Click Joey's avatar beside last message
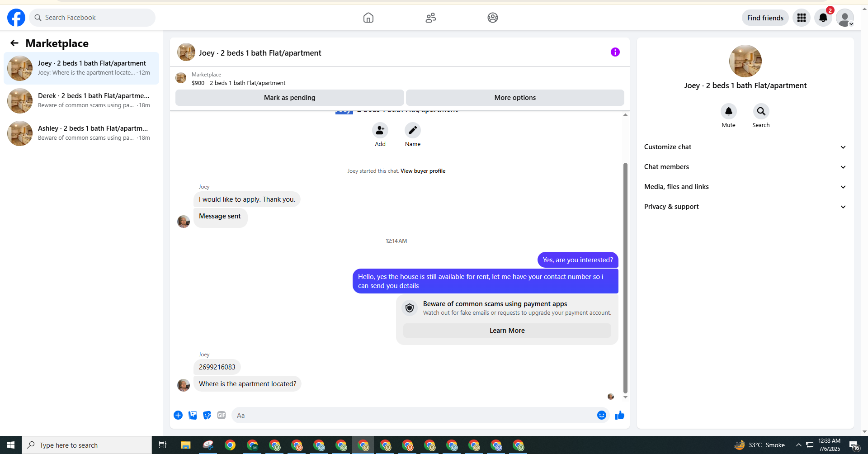The height and width of the screenshot is (454, 868). [x=184, y=385]
